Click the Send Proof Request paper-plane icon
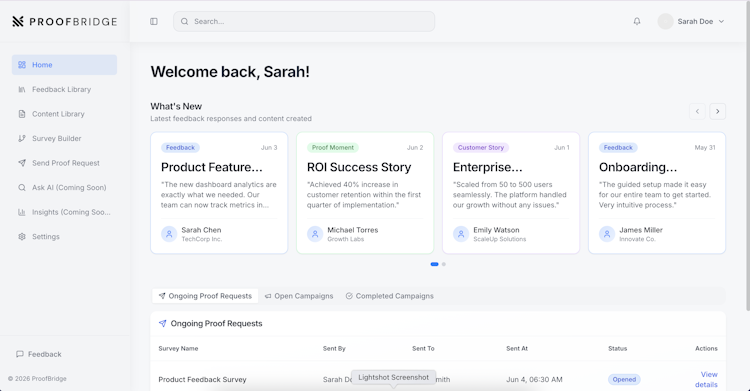750x391 pixels. [x=22, y=163]
